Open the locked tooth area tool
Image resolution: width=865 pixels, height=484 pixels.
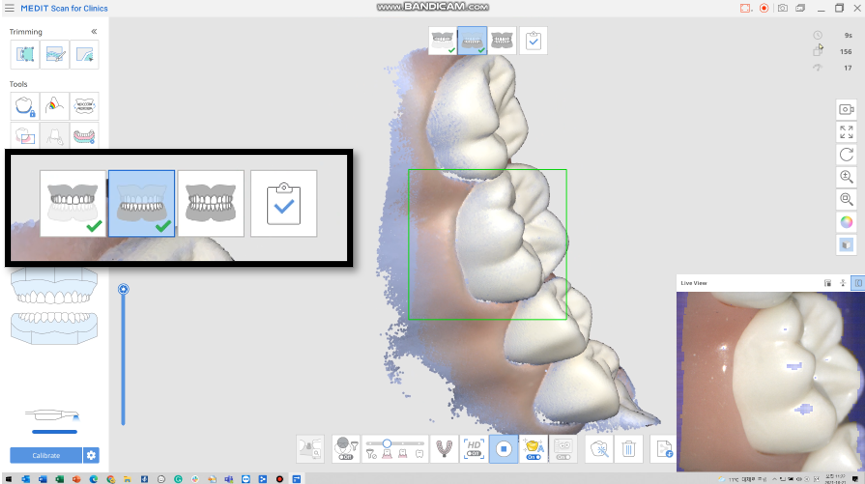point(25,106)
